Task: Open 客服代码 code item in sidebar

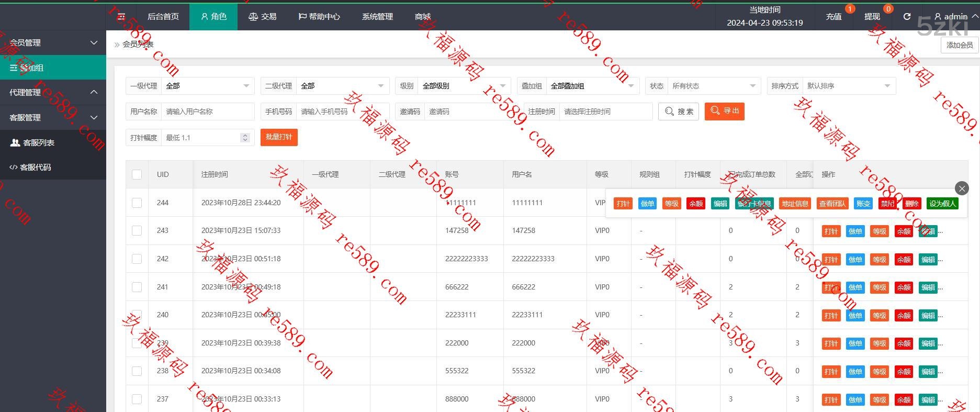Action: [36, 168]
